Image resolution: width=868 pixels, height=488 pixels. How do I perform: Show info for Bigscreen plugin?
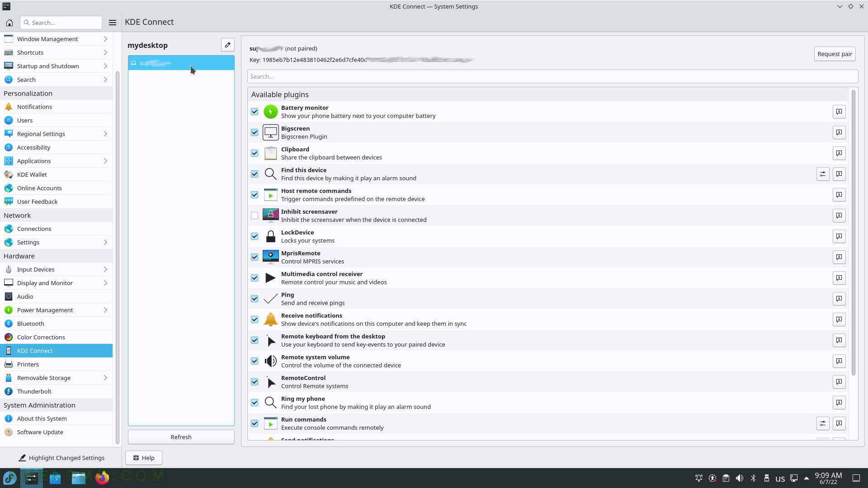[839, 132]
